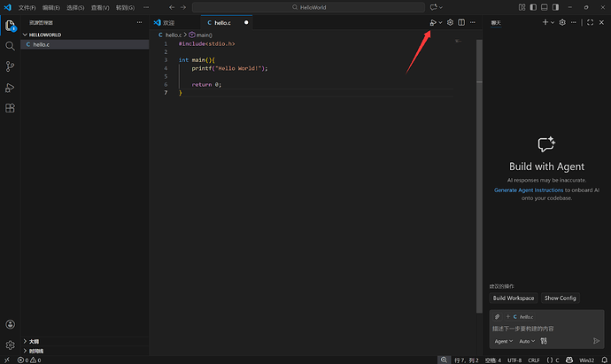The width and height of the screenshot is (611, 364).
Task: Open notifications bell in status bar
Action: pyautogui.click(x=605, y=360)
